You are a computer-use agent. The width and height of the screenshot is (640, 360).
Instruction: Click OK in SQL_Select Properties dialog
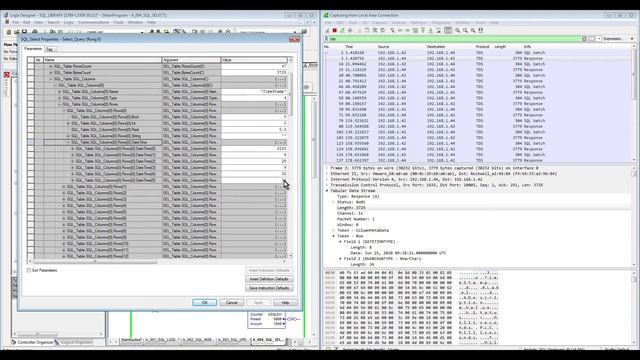[x=204, y=302]
